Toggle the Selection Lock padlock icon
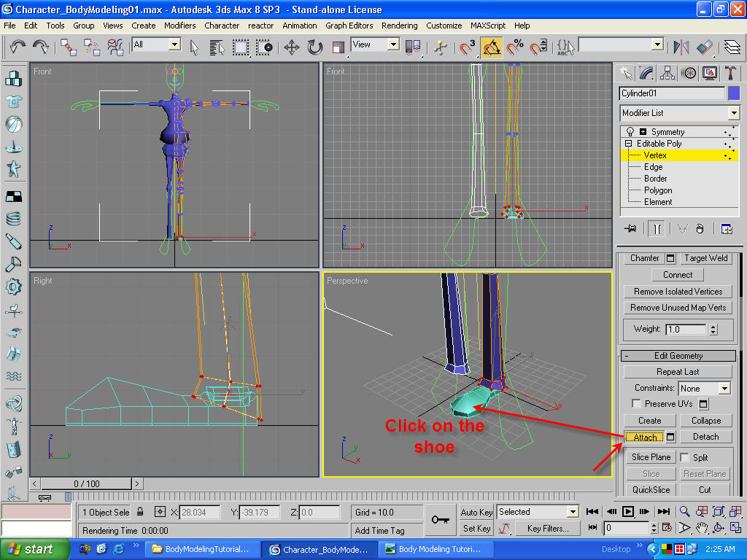The image size is (747, 560). pyautogui.click(x=140, y=512)
